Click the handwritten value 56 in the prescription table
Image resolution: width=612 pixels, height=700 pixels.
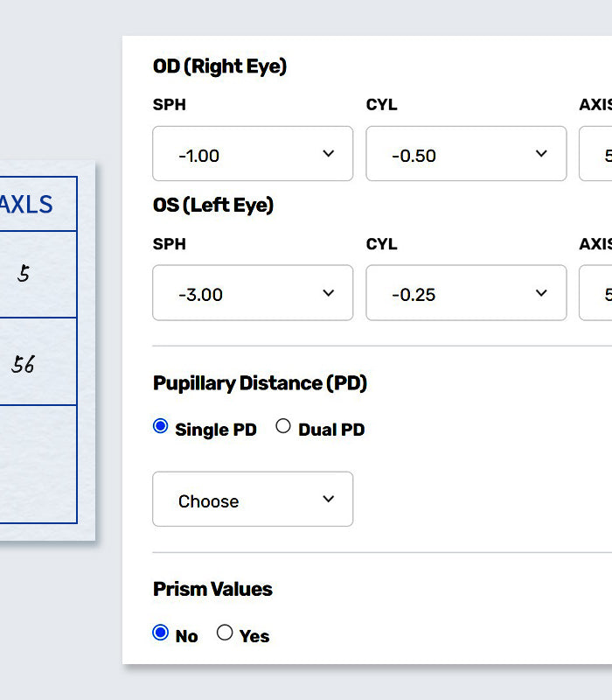(24, 365)
